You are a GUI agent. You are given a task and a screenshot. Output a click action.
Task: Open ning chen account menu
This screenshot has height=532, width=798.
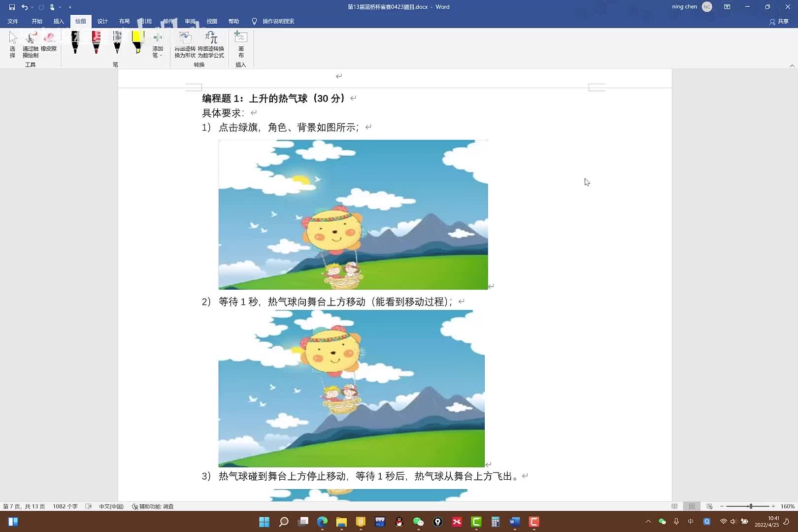684,7
